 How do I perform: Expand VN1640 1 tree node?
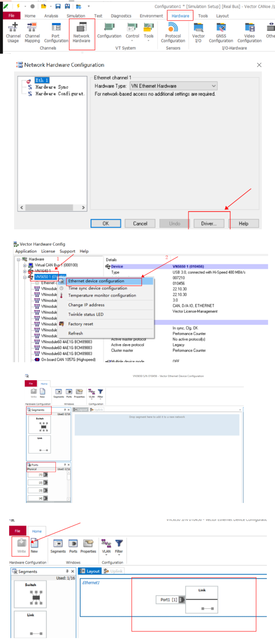(24, 271)
